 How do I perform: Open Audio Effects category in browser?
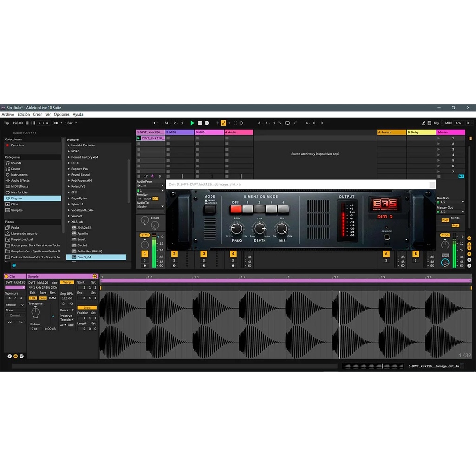coord(20,181)
